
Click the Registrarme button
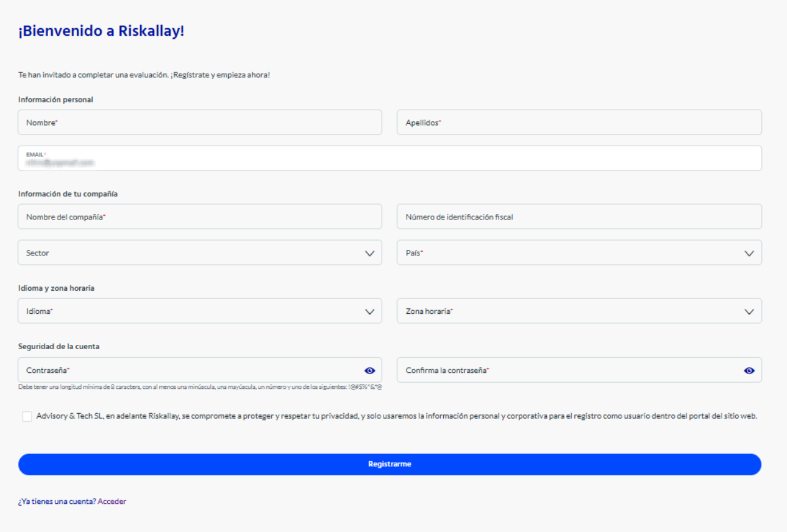[390, 464]
